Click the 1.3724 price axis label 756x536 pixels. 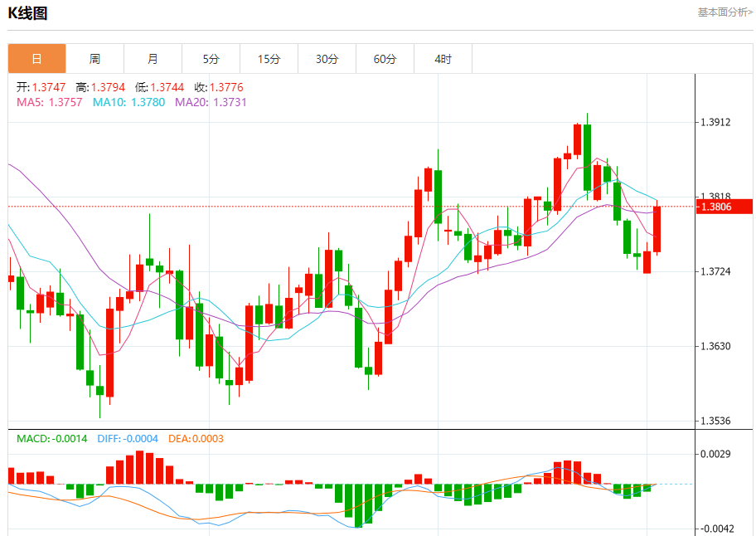715,271
